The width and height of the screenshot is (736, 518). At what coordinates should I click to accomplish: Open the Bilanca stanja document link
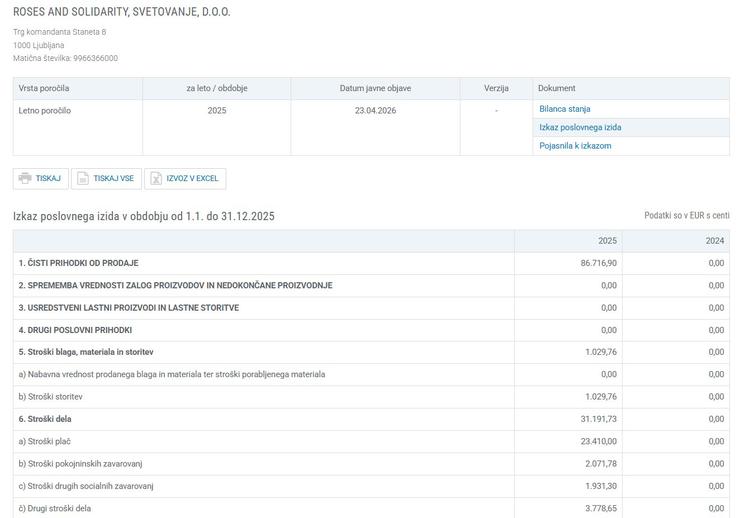point(565,109)
